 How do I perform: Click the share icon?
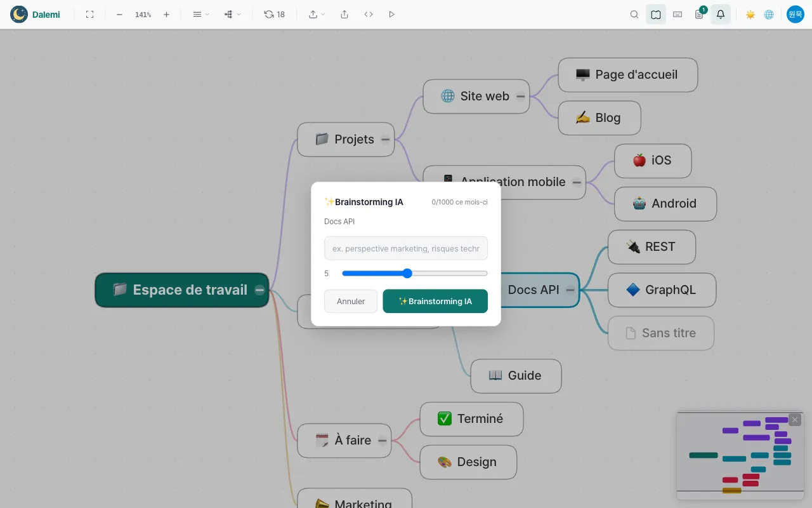(x=344, y=14)
